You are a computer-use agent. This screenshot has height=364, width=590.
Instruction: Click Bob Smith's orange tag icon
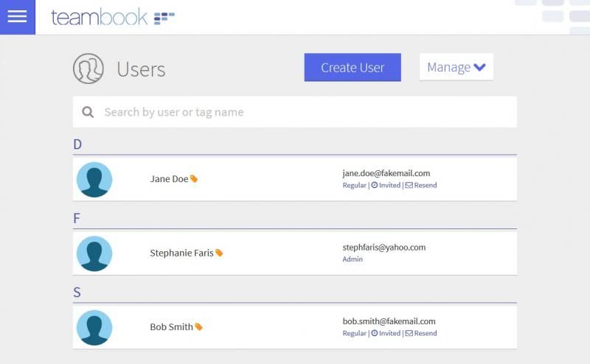(198, 326)
